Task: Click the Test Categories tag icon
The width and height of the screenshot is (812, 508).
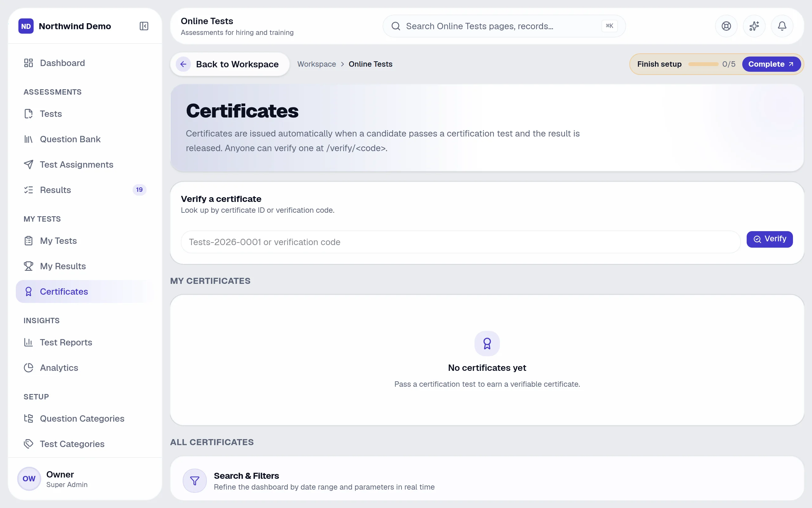Action: tap(29, 444)
